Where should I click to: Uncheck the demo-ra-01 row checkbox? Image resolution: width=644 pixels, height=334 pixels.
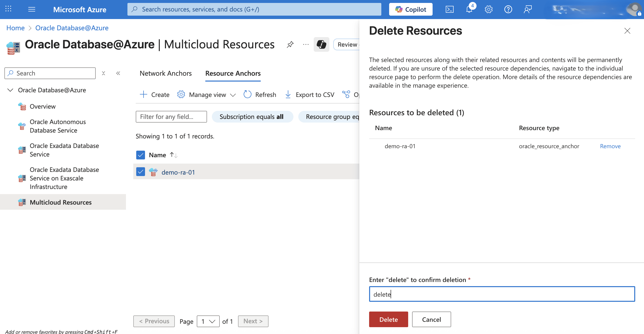tap(141, 172)
